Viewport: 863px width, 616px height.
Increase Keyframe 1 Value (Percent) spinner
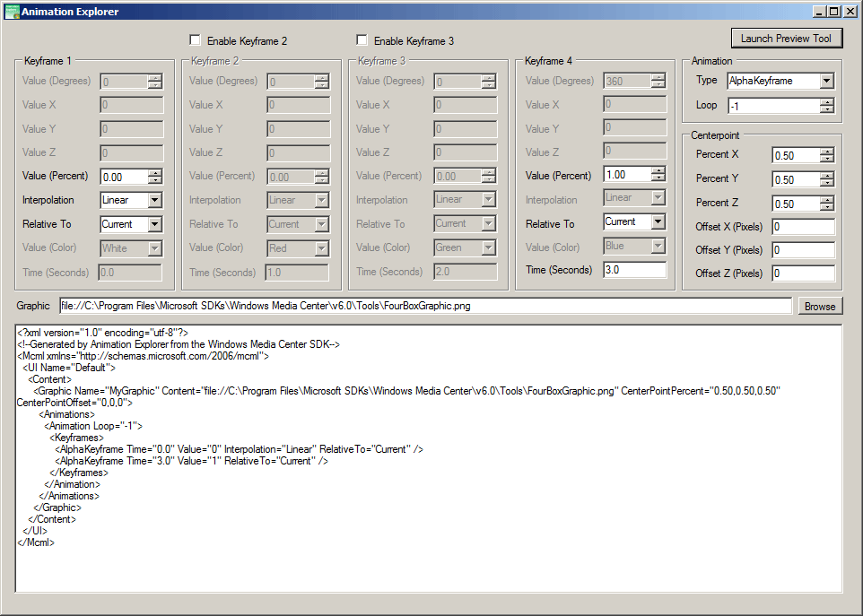tap(155, 173)
